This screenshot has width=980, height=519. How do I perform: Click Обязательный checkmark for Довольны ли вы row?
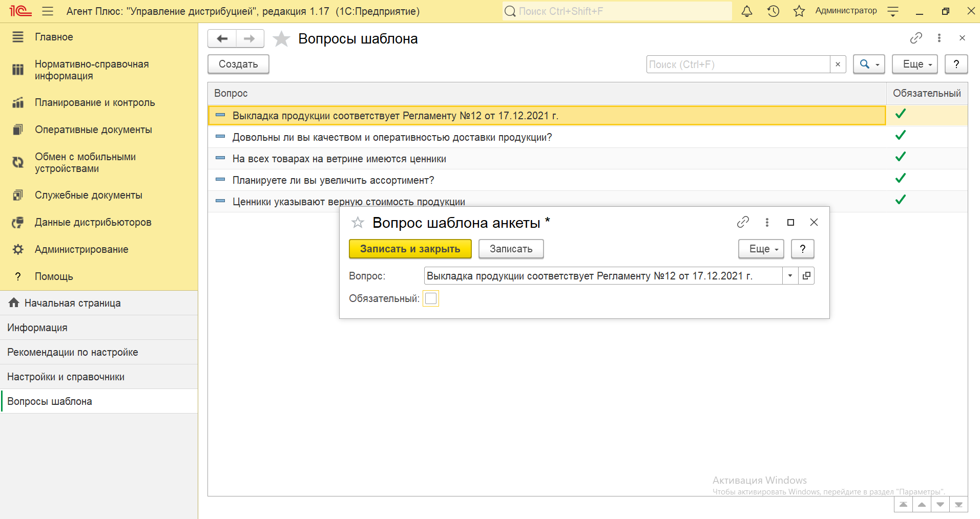click(x=900, y=136)
